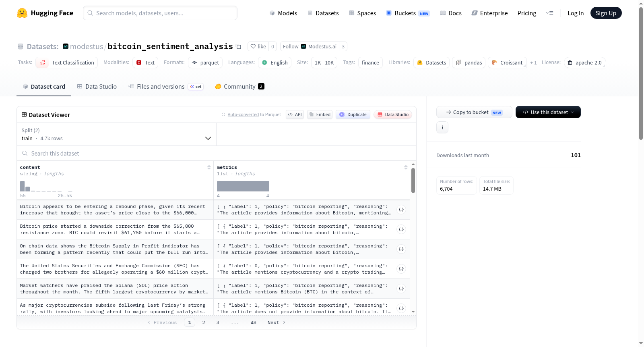Click the Search this dataset field
This screenshot has width=644, height=347.
click(x=217, y=154)
